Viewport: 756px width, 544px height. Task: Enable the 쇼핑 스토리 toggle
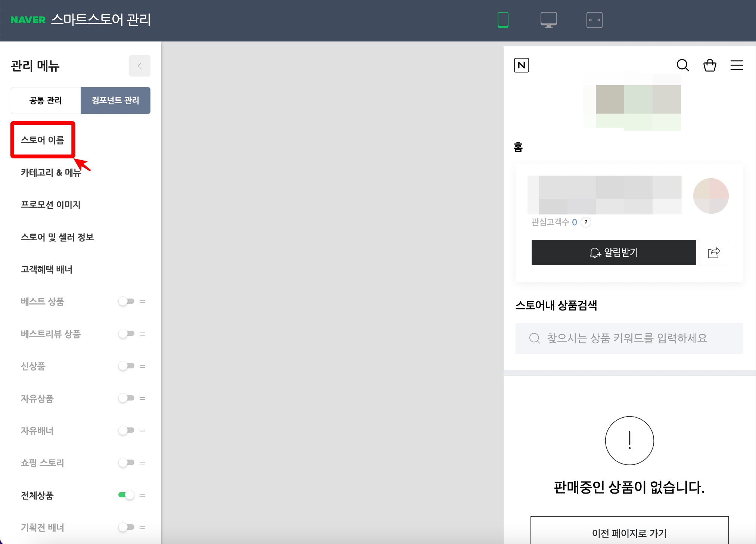click(x=126, y=463)
